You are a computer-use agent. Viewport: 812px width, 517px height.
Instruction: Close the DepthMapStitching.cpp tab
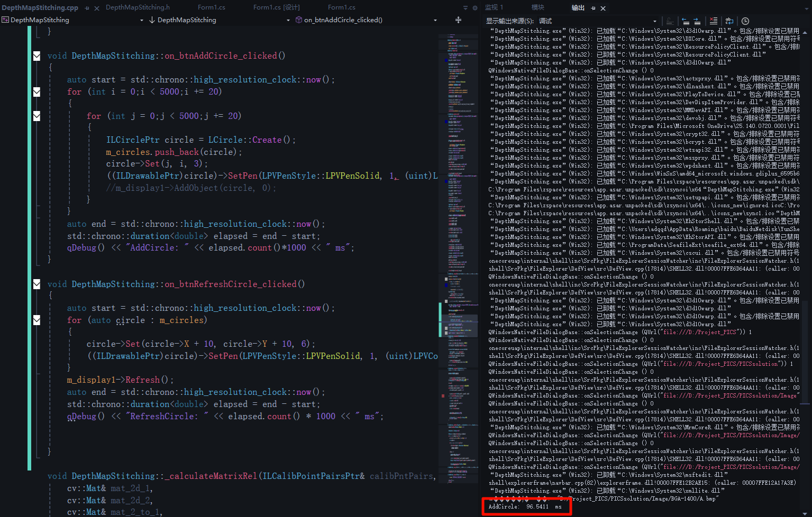coord(97,8)
